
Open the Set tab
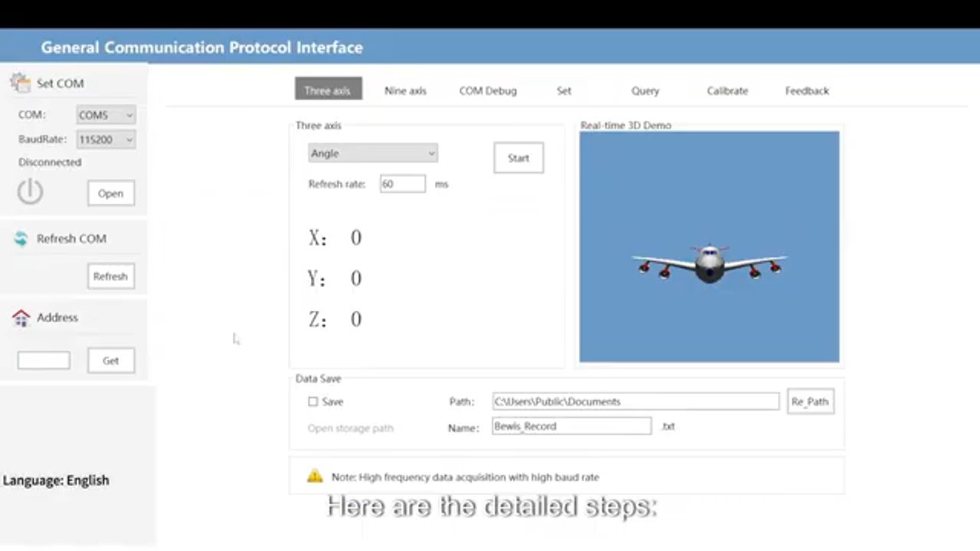point(563,90)
